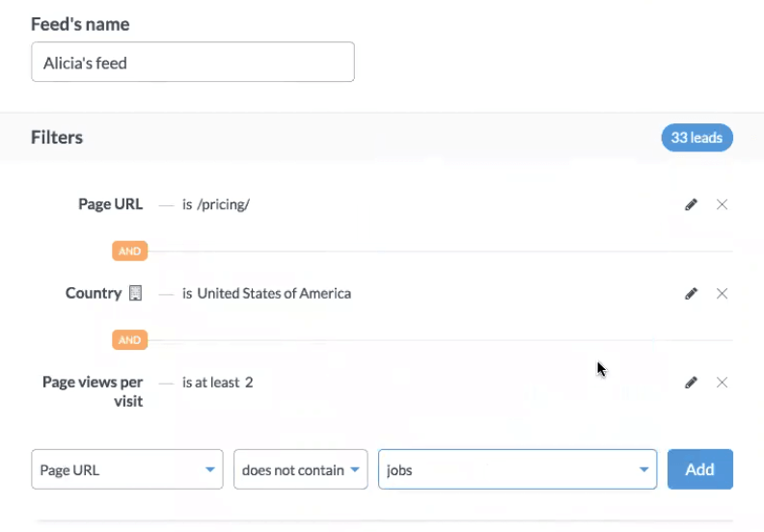This screenshot has width=764, height=532.
Task: Click the first AND connector badge
Action: (129, 252)
